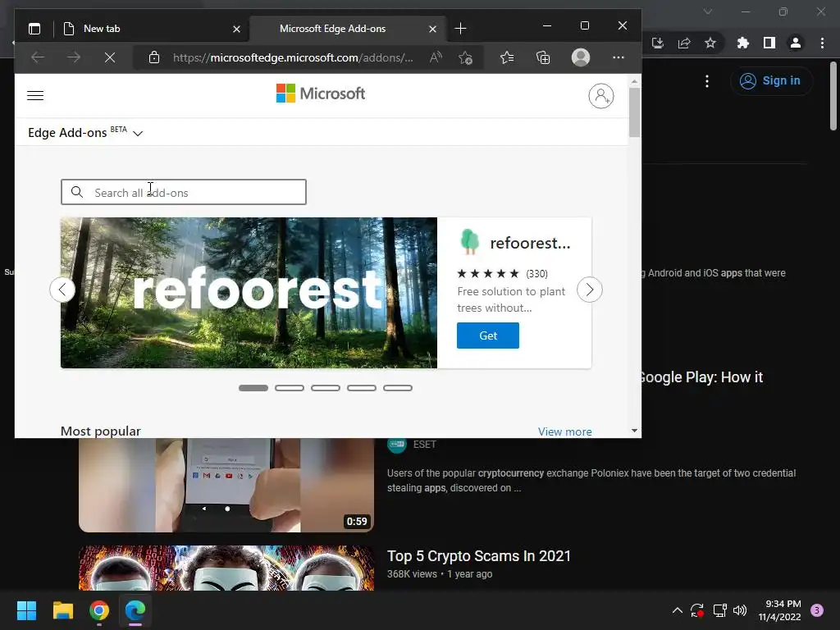The width and height of the screenshot is (840, 630).
Task: Open the Edge profile avatar
Action: pos(581,57)
